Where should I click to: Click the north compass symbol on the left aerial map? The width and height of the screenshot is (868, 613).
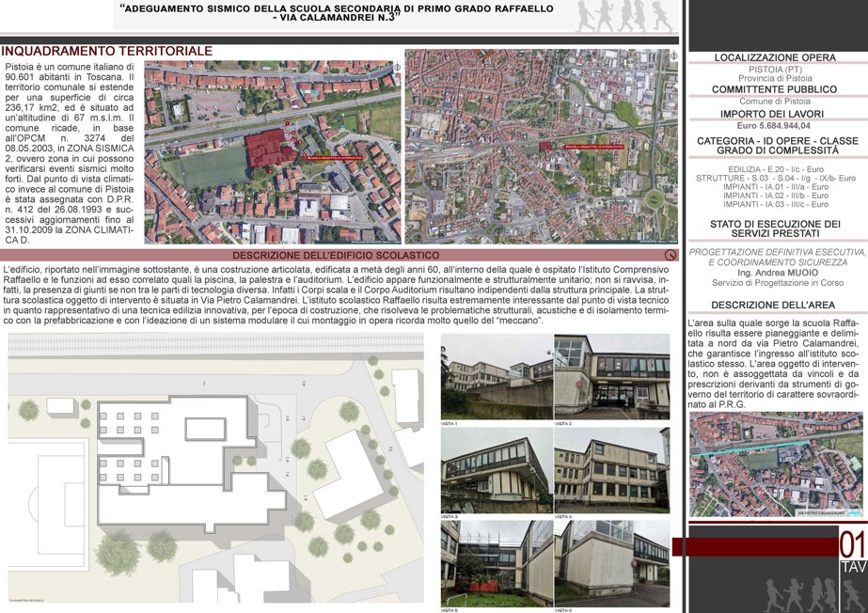396,68
